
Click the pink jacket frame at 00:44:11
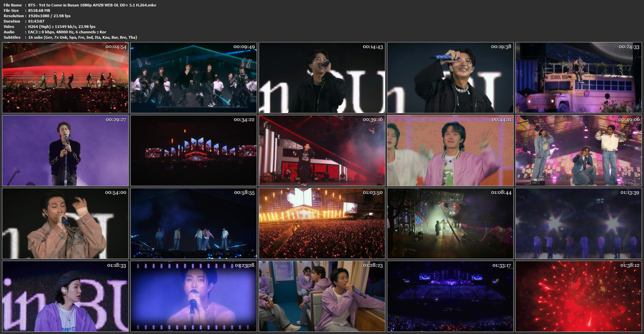[450, 150]
